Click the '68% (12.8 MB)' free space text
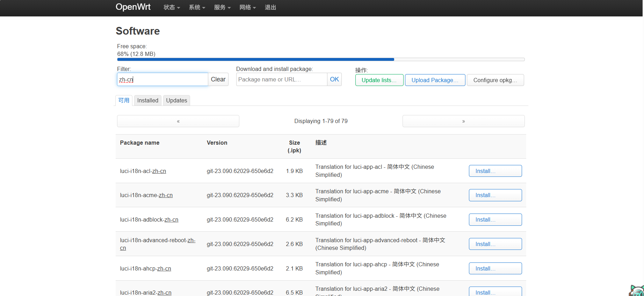The height and width of the screenshot is (296, 644). pyautogui.click(x=136, y=54)
